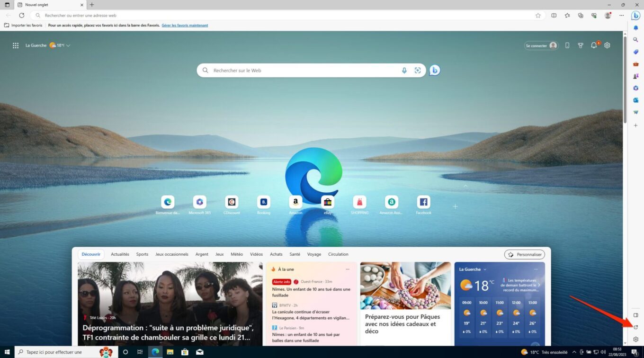Toggle the sidebar panel icon near bottom

(x=636, y=315)
